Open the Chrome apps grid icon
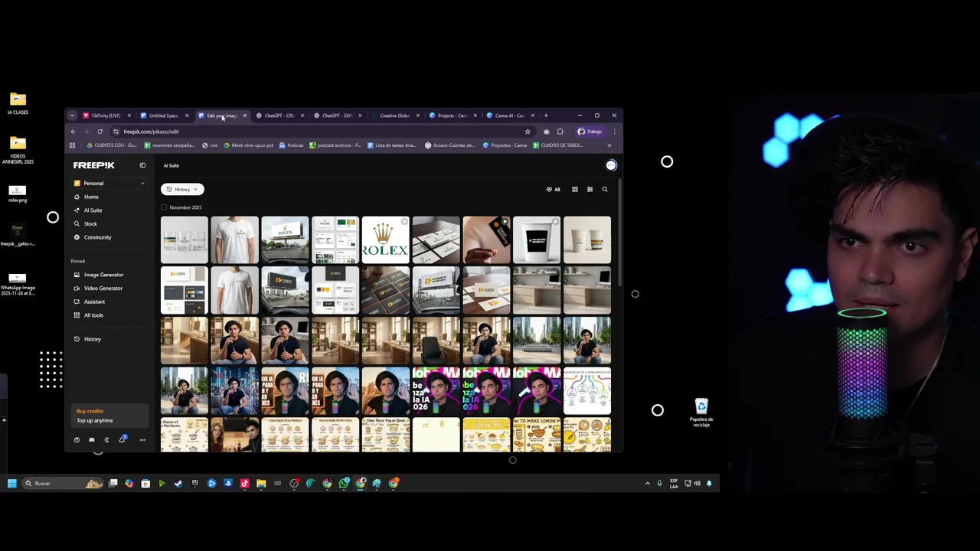Viewport: 980px width, 551px height. [73, 145]
